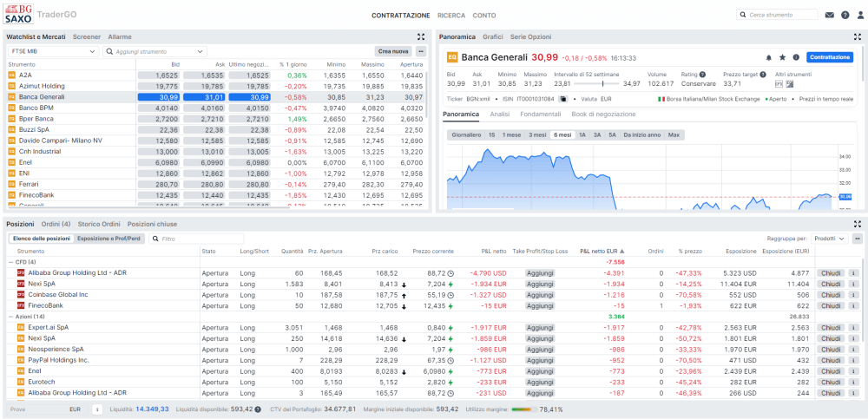This screenshot has width=868, height=419.
Task: Open the CONTO top menu
Action: (484, 16)
